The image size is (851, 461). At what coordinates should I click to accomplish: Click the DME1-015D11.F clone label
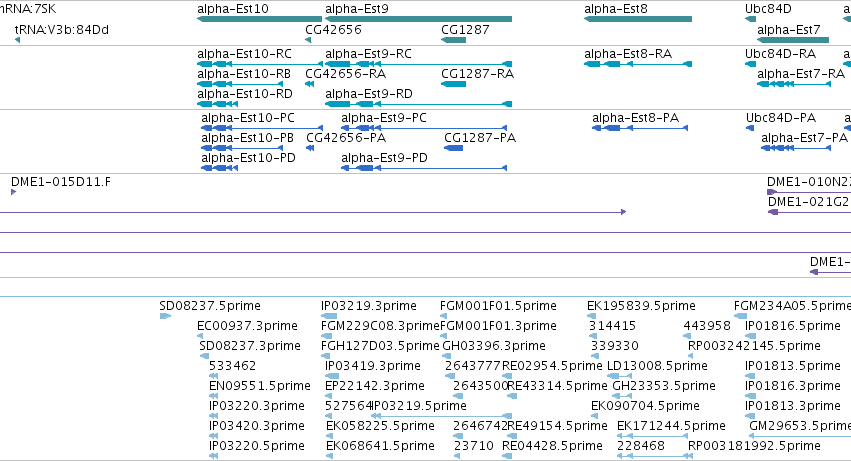(61, 182)
